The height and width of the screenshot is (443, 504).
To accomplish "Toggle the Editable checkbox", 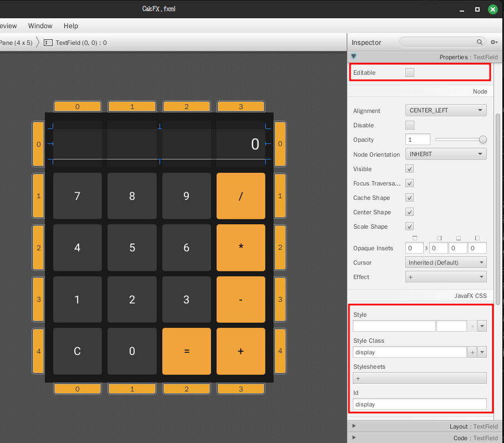I will [x=410, y=73].
